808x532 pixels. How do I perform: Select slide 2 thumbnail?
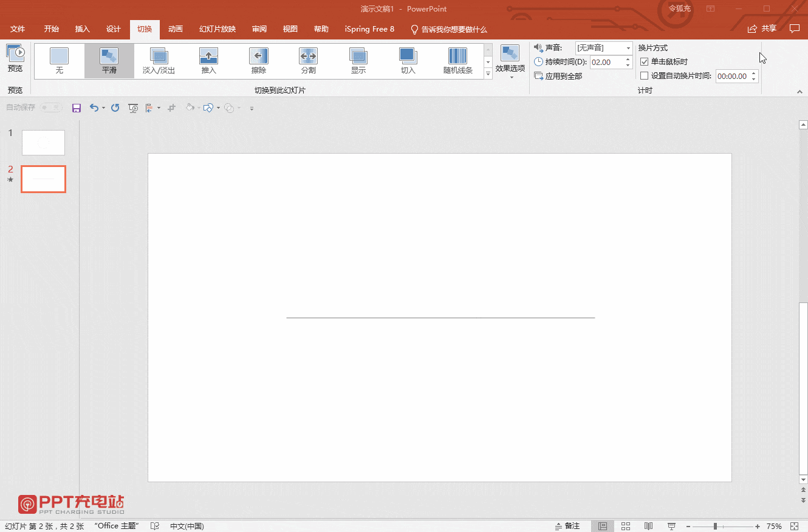pyautogui.click(x=43, y=179)
